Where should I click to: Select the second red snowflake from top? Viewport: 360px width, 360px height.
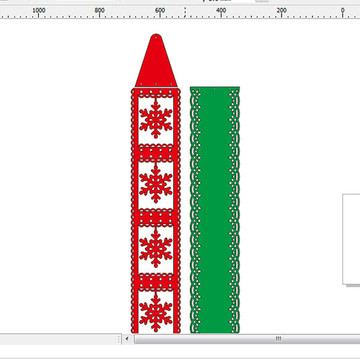[x=156, y=183]
